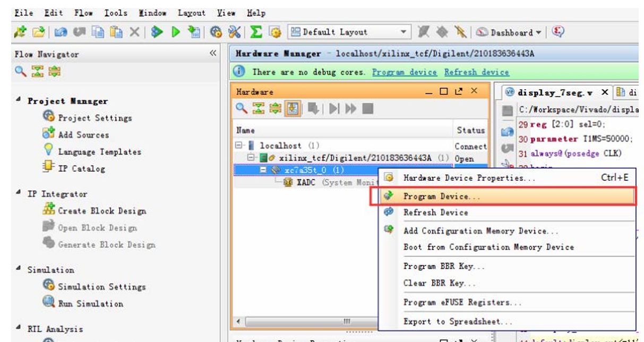
Task: Open Project Settings in Flow Navigator
Action: pyautogui.click(x=88, y=118)
